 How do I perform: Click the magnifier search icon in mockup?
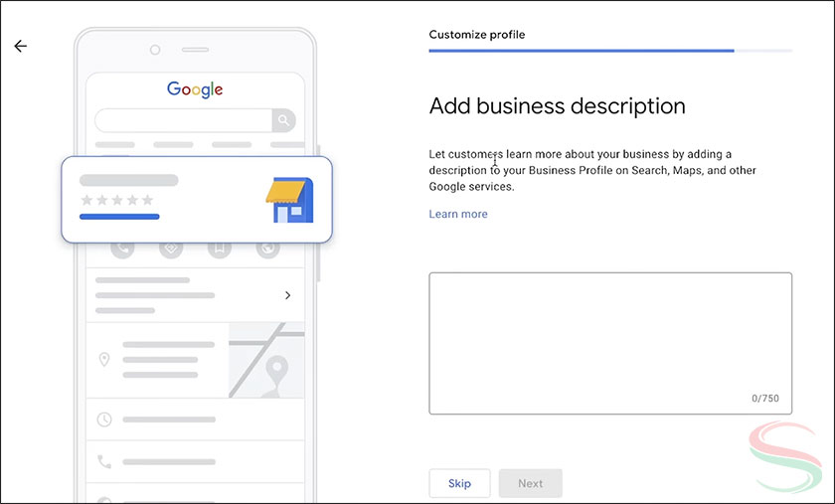tap(284, 121)
